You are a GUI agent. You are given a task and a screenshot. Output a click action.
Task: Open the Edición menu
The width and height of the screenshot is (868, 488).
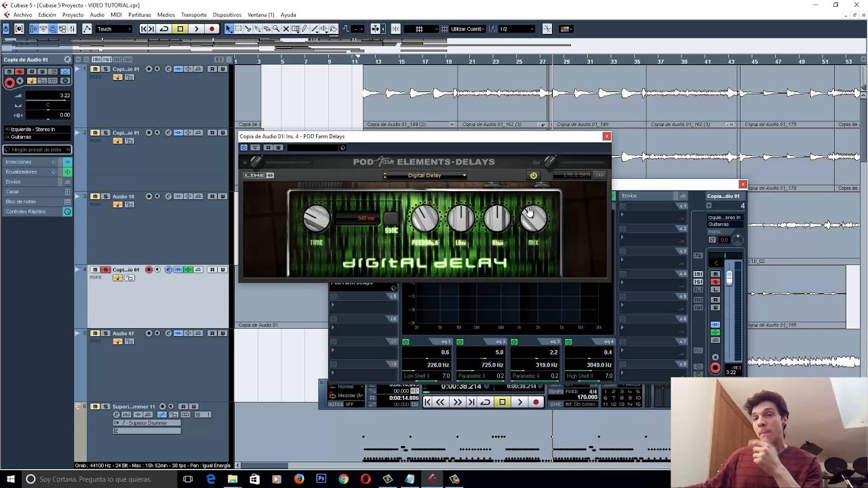coord(47,15)
